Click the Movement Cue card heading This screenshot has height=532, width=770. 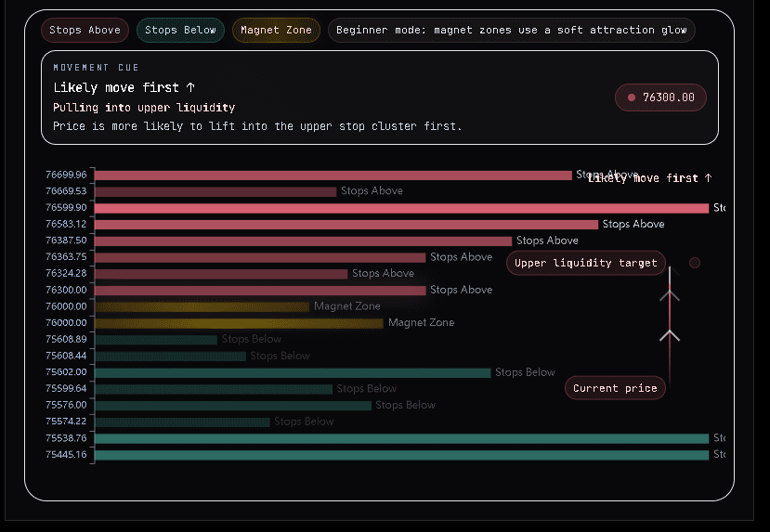96,68
